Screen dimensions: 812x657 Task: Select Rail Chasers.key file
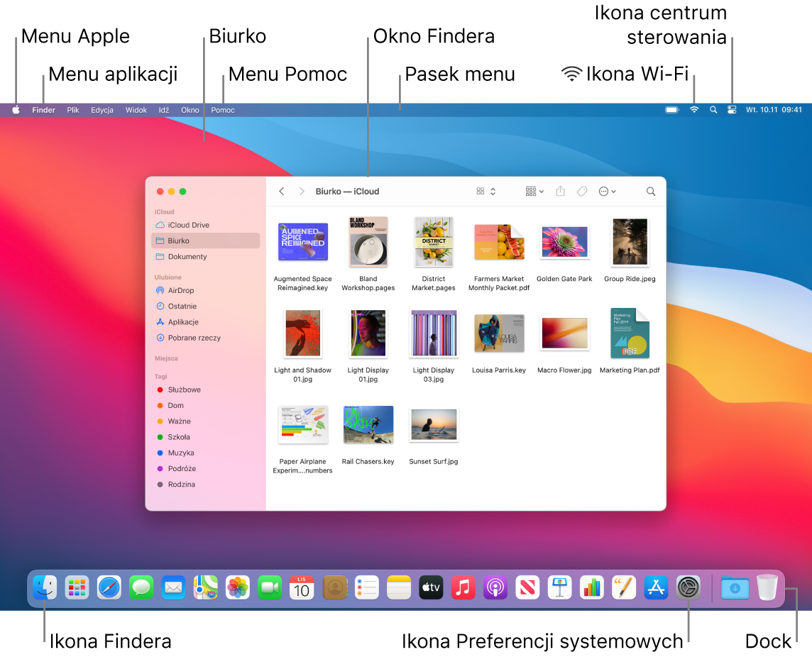click(x=368, y=425)
